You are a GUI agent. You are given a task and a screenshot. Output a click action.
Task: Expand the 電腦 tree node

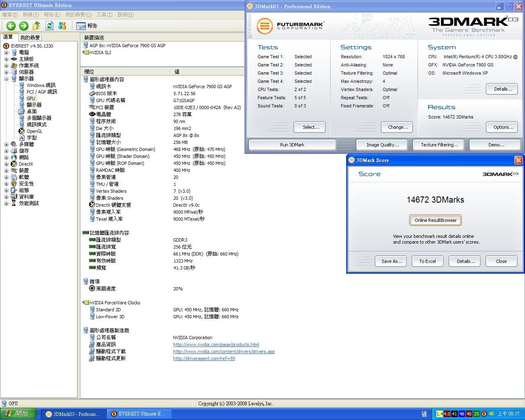pyautogui.click(x=6, y=52)
